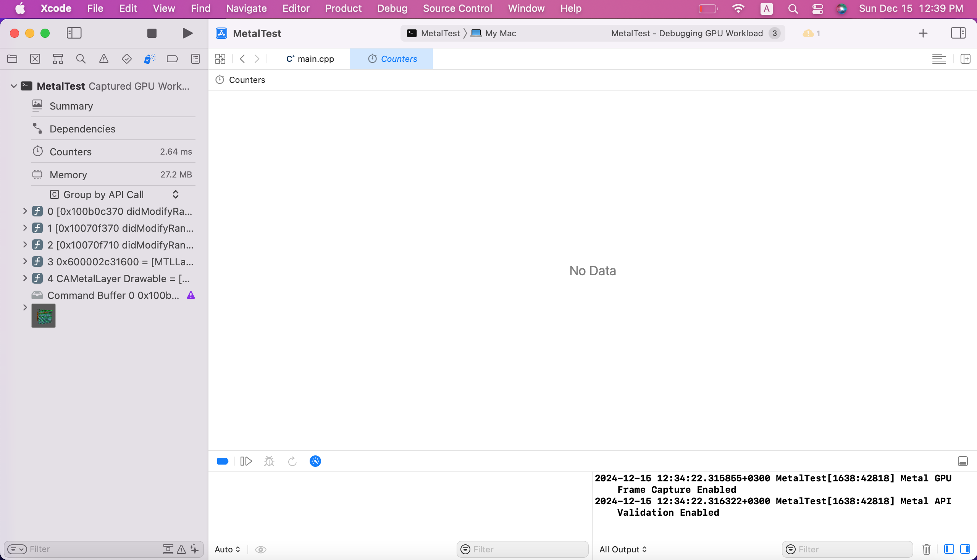This screenshot has width=977, height=560.
Task: Open the Report navigator icon
Action: [x=195, y=59]
